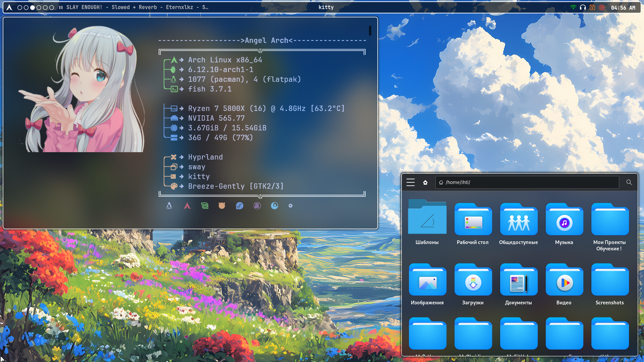Click the red CPU chip indicator
This screenshot has width=644, height=362.
click(602, 7)
